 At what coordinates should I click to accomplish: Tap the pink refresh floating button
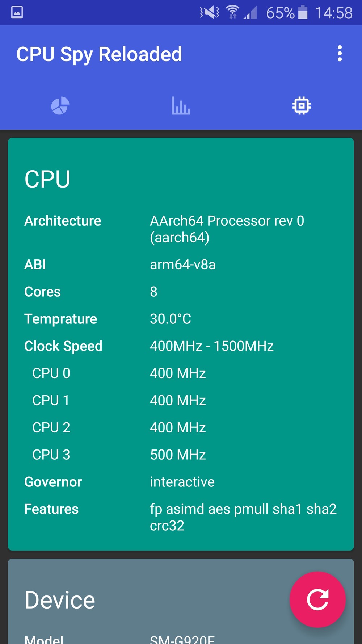tap(317, 599)
